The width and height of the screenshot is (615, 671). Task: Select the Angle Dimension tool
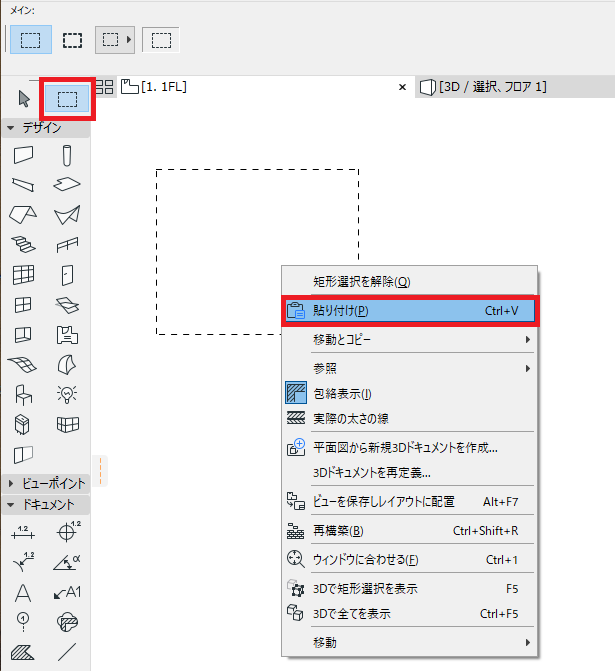tap(67, 562)
